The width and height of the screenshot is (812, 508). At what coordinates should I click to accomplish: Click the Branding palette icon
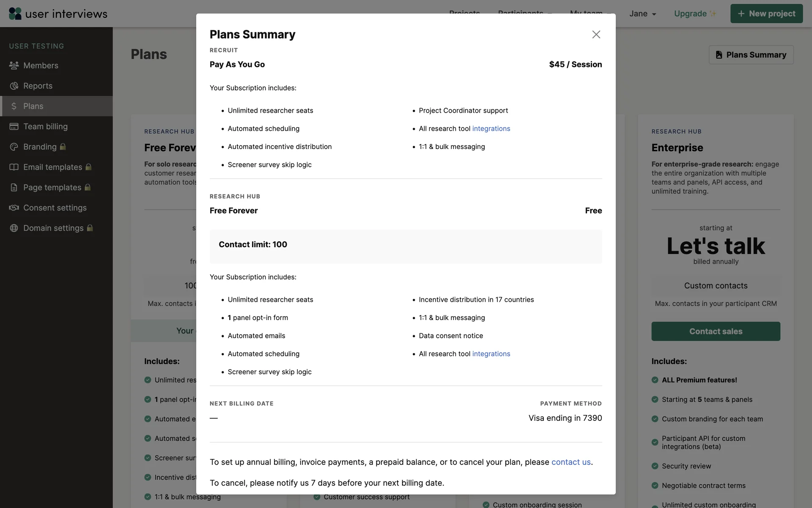tap(14, 147)
